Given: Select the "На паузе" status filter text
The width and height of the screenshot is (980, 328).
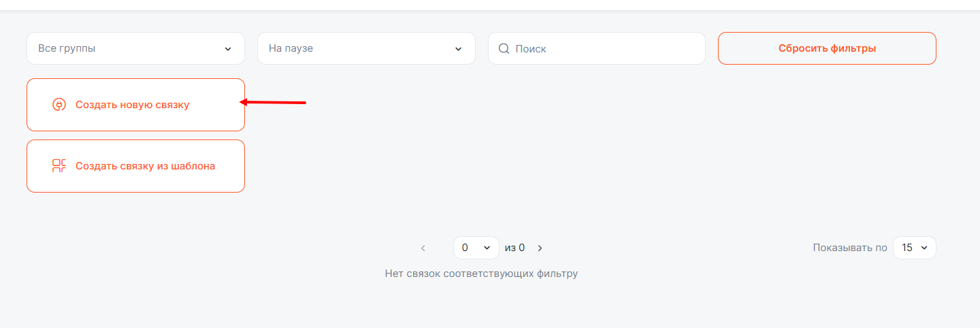Looking at the screenshot, I should coord(291,49).
